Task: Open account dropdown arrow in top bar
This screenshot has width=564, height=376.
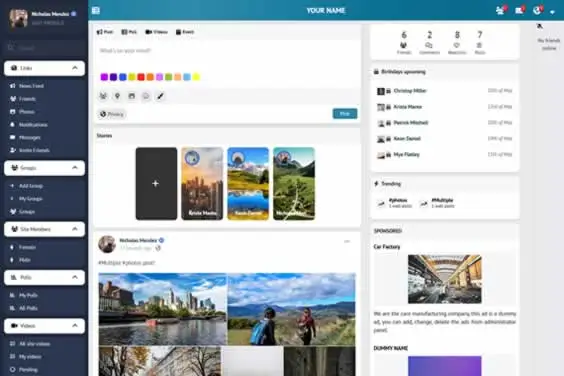Action: pyautogui.click(x=552, y=12)
